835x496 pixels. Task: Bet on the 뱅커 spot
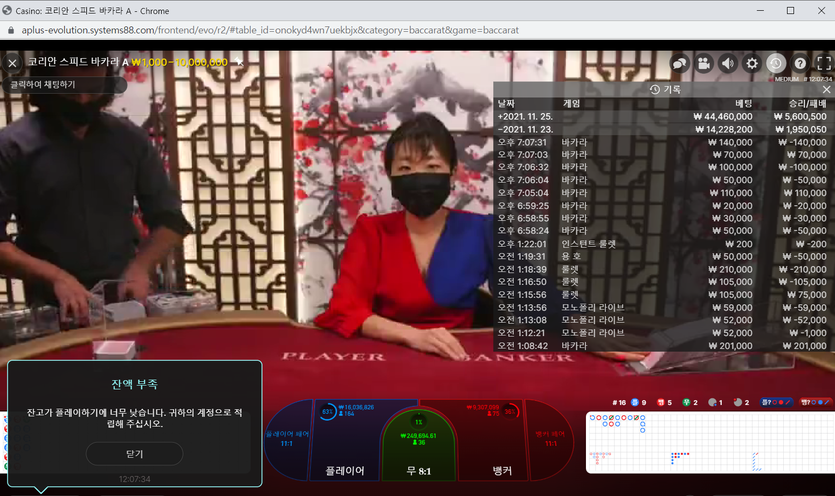[493, 440]
